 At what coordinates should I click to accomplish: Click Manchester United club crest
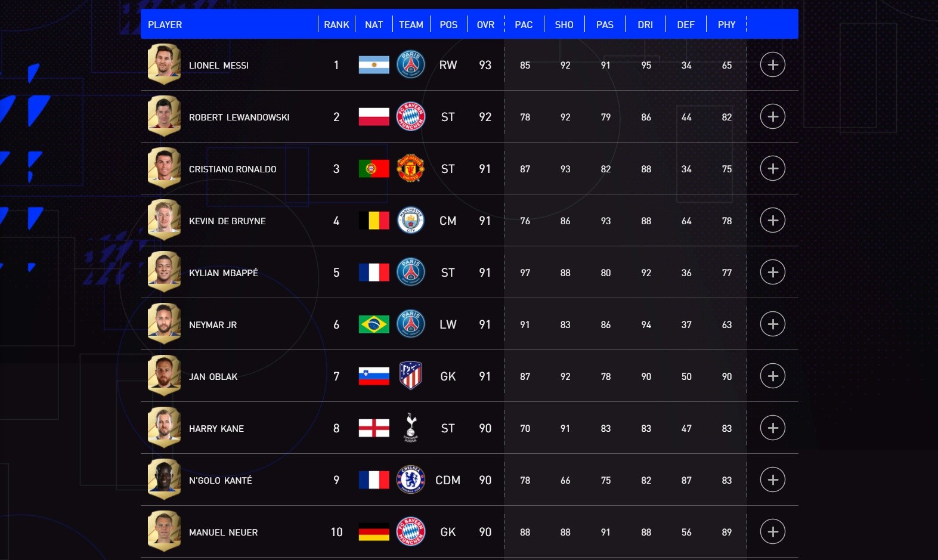(x=410, y=168)
